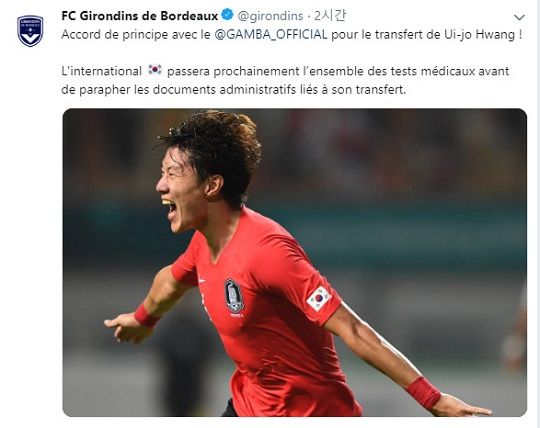Click the blue verified badge
The image size is (540, 428).
pyautogui.click(x=227, y=15)
